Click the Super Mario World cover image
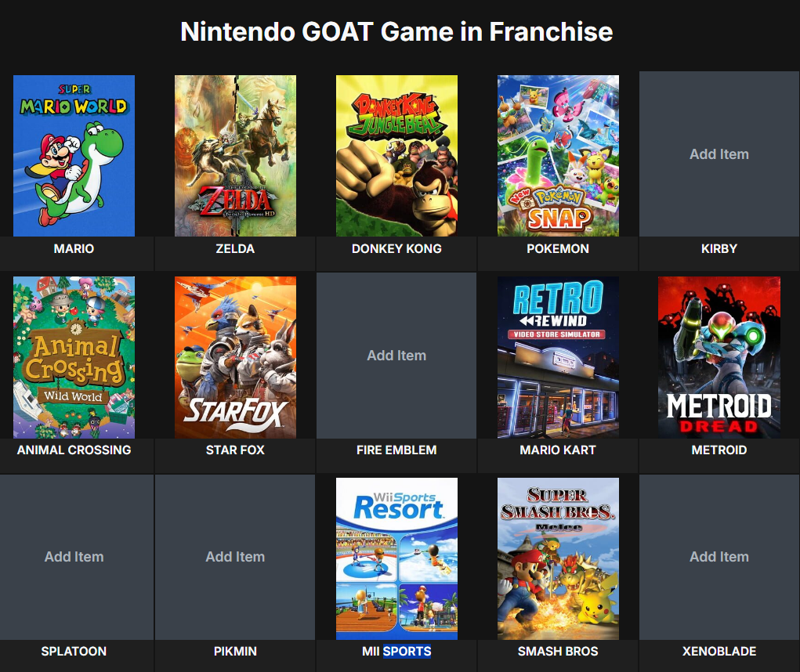 (x=74, y=156)
